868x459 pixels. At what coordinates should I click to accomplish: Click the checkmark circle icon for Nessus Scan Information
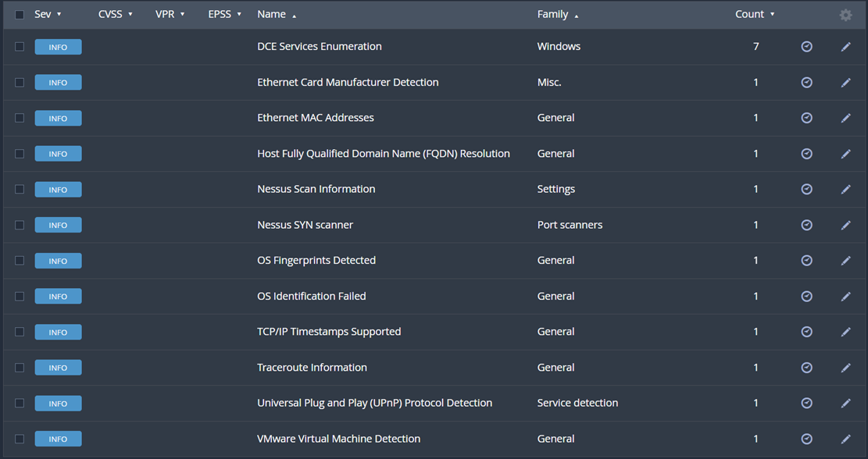pos(806,189)
